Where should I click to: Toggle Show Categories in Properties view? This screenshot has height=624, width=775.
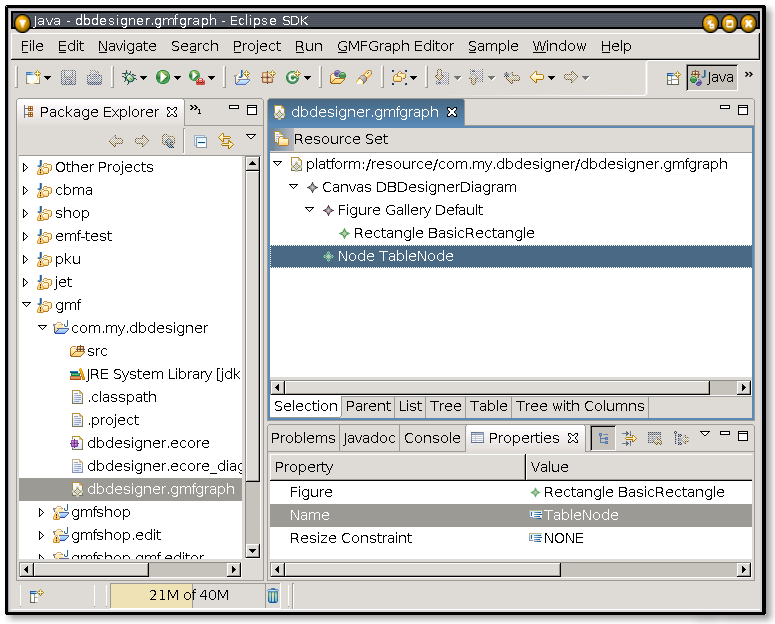pyautogui.click(x=604, y=438)
